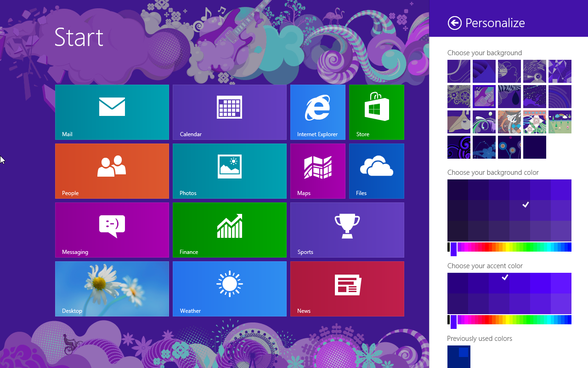
Task: Choose the starry night sky background thumbnail
Action: click(x=535, y=97)
